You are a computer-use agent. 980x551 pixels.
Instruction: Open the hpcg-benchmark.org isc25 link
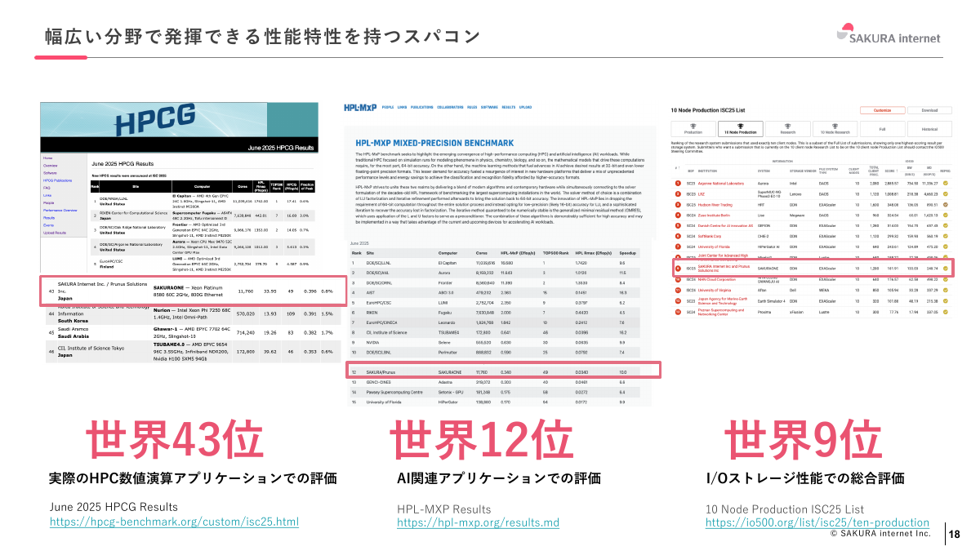[174, 522]
